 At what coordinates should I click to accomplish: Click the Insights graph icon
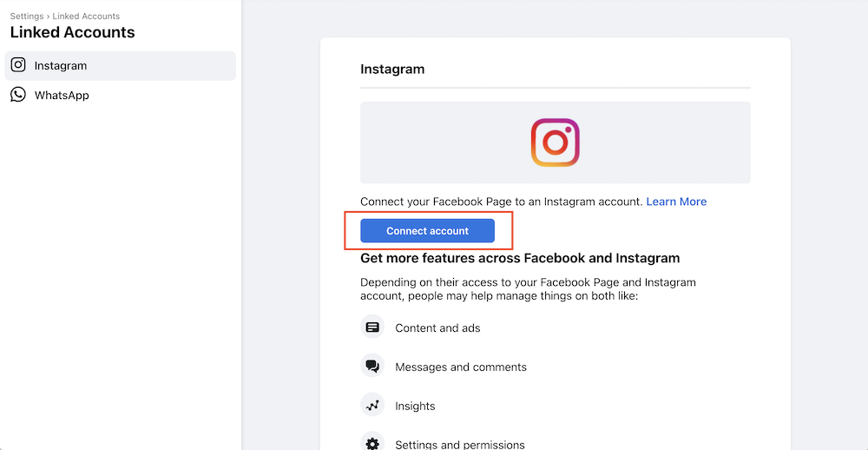pyautogui.click(x=372, y=405)
